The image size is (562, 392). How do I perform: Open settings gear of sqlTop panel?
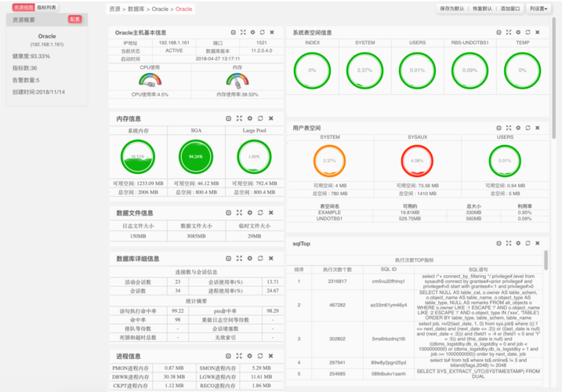[518, 243]
